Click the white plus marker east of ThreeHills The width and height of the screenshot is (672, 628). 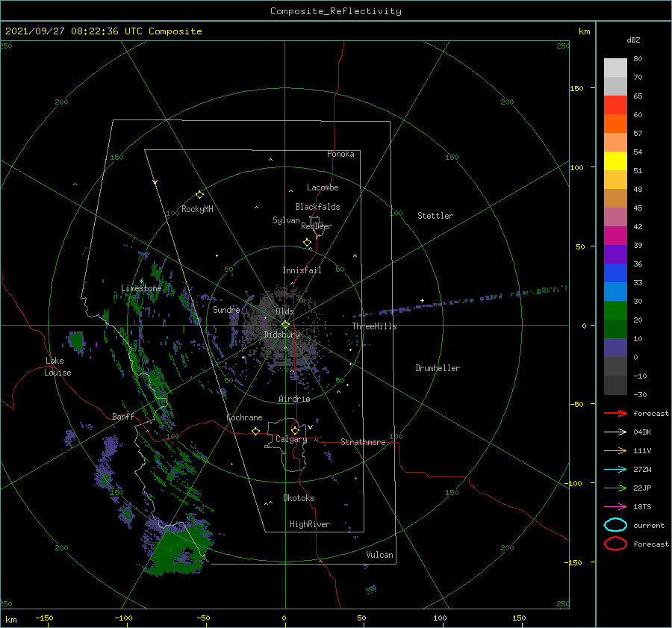click(422, 300)
